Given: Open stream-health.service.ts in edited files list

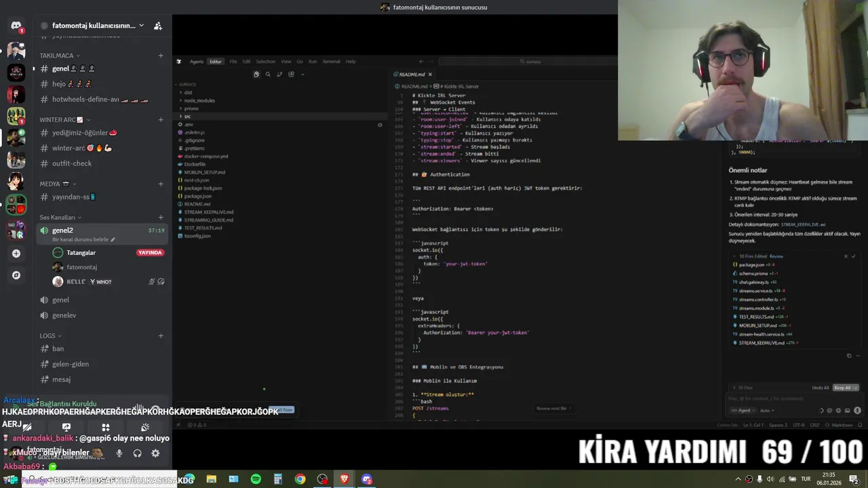Looking at the screenshot, I should pyautogui.click(x=762, y=334).
